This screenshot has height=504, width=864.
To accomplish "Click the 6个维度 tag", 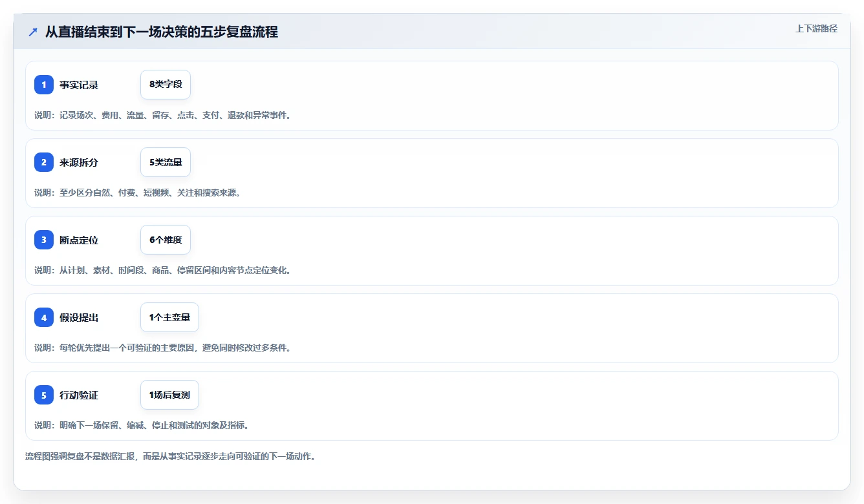I will pos(166,240).
